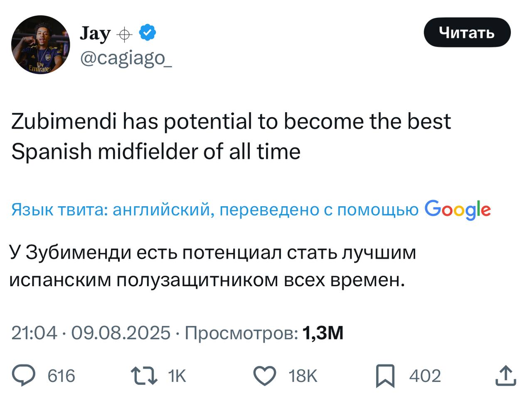
Task: Open the share upload icon
Action: 506,376
